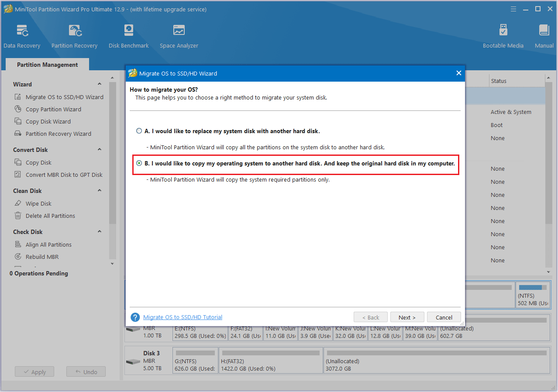The image size is (558, 392).
Task: Click the Undo button
Action: [86, 372]
